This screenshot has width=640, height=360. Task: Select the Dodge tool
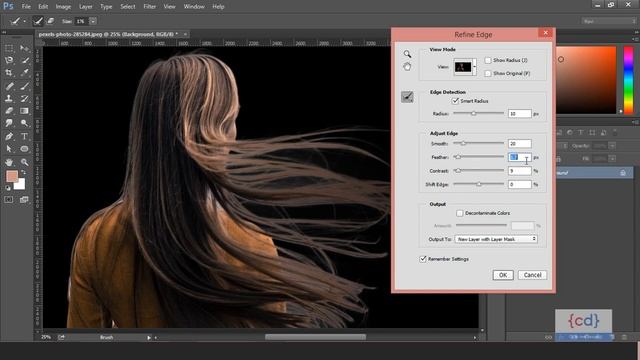click(24, 123)
